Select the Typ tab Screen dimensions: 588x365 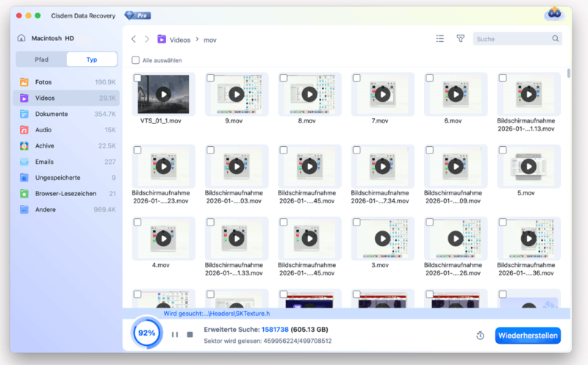(x=92, y=59)
